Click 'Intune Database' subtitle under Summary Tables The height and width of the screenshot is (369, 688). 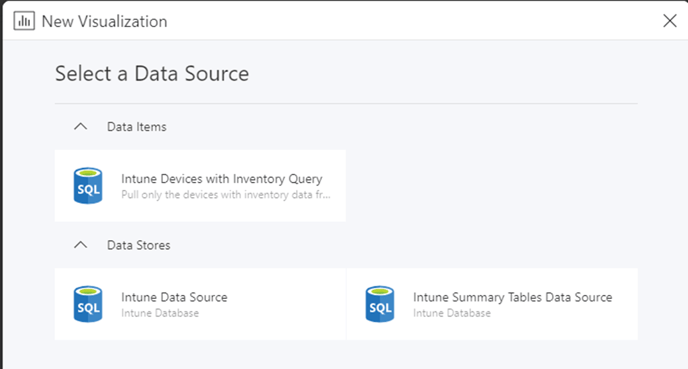point(452,313)
